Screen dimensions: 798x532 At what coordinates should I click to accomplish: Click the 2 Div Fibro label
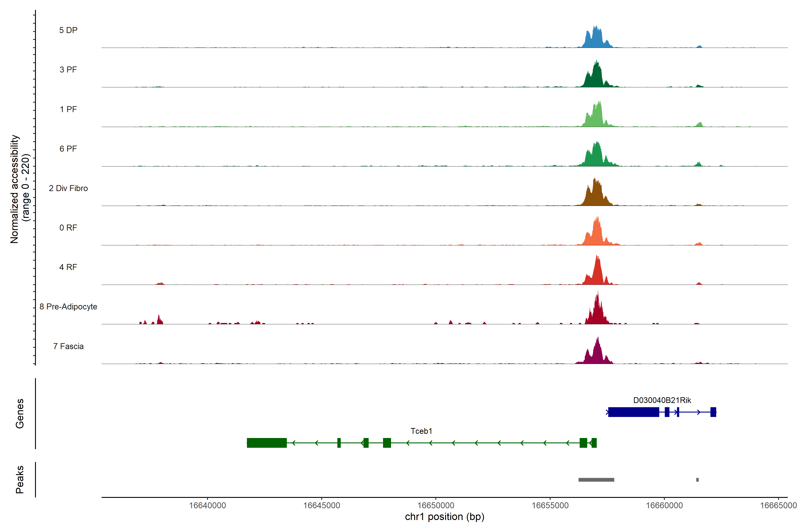(68, 188)
